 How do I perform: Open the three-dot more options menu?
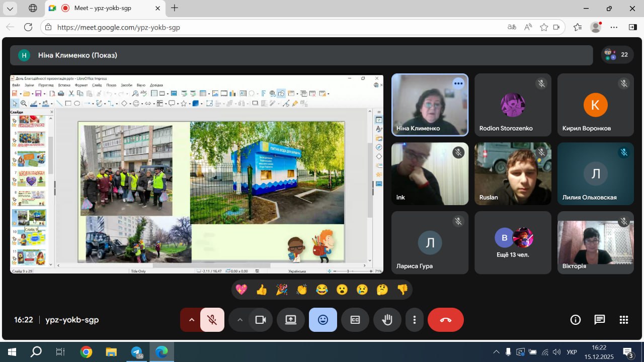(414, 320)
